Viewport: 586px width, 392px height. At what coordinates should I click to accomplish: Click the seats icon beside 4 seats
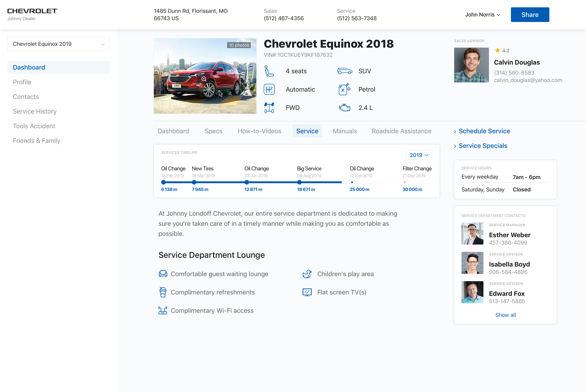[x=269, y=71]
